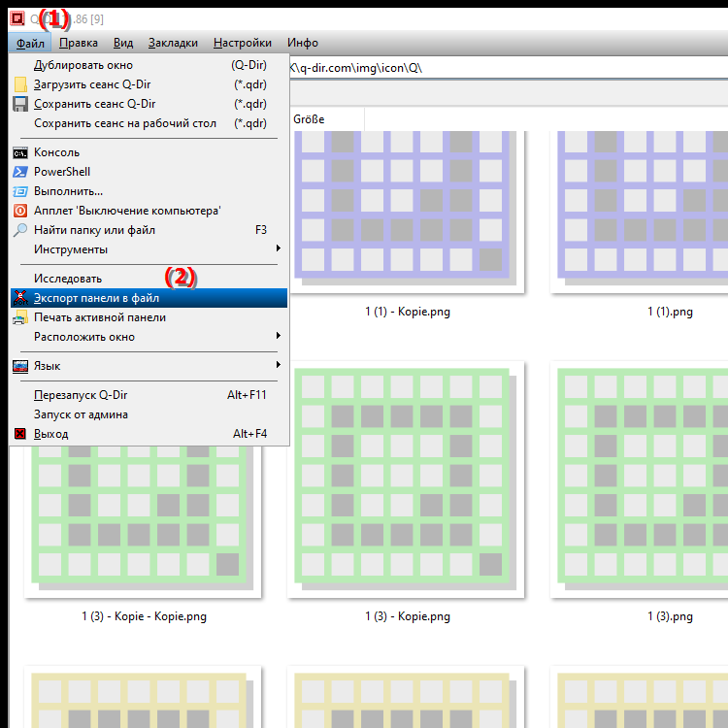728x728 pixels.
Task: Click the Alt+F11 shortcut text
Action: click(247, 395)
